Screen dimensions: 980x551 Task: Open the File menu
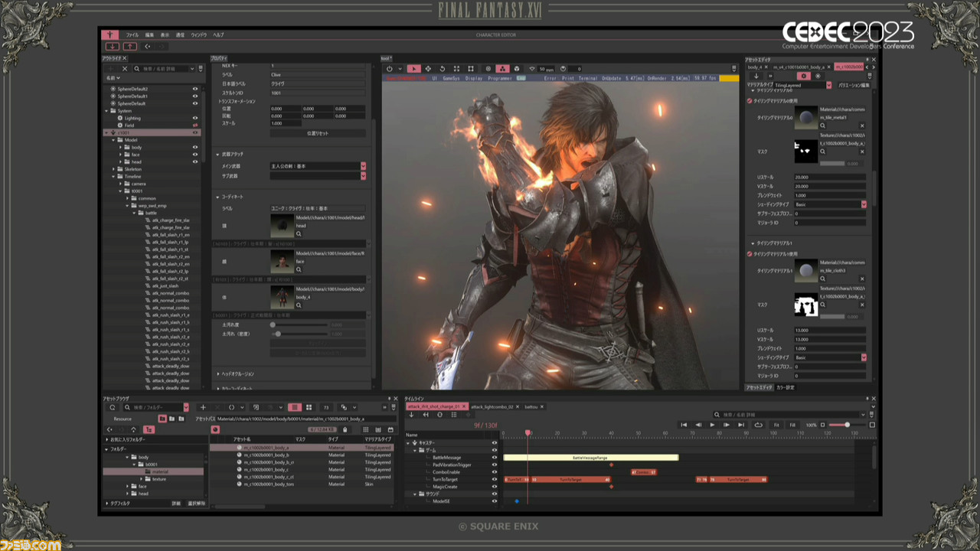(132, 35)
